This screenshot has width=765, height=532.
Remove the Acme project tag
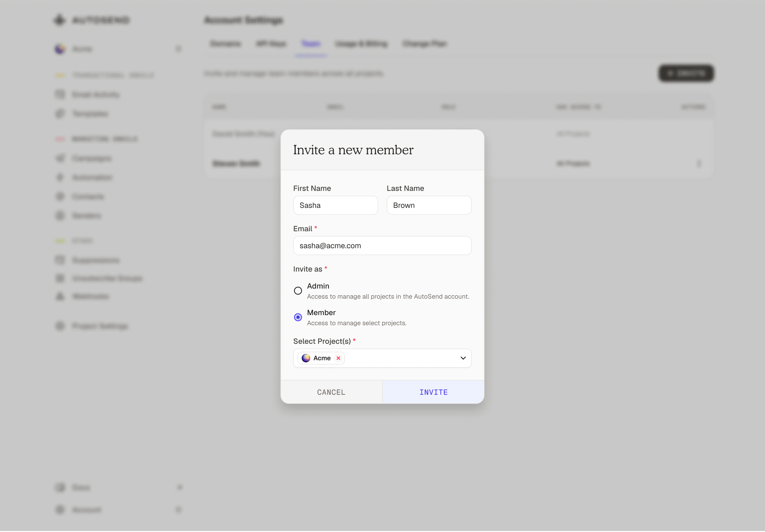[x=338, y=358]
